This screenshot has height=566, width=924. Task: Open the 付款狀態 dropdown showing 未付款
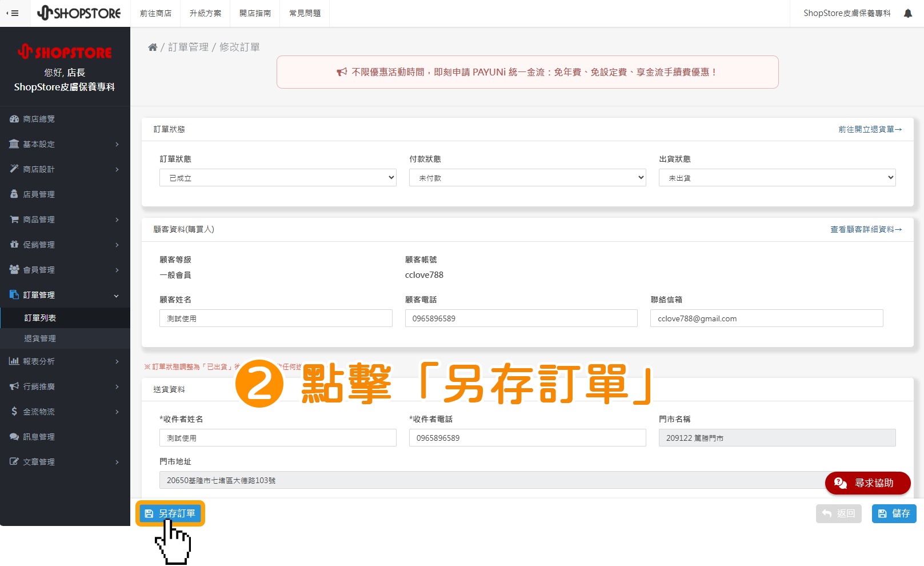(527, 177)
